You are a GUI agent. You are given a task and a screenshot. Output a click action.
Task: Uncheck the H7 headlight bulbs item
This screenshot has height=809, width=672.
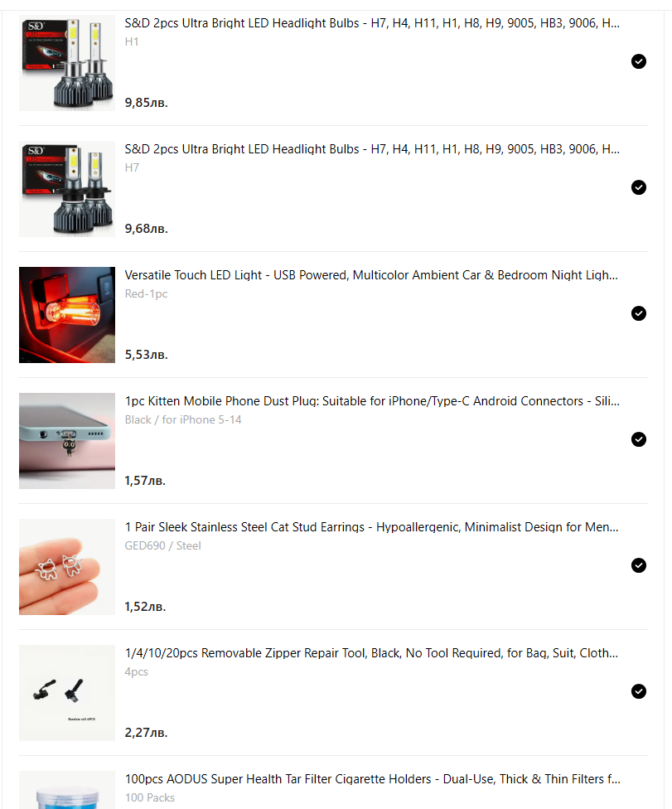tap(639, 187)
